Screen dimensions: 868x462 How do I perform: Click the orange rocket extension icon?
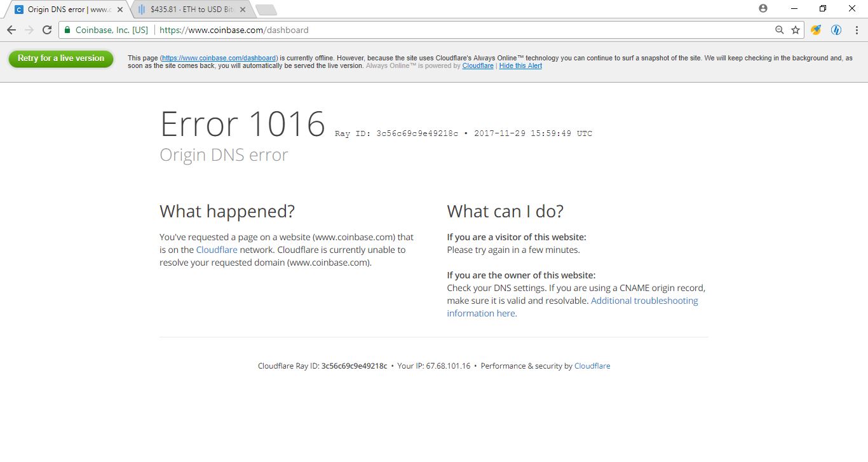click(x=817, y=30)
